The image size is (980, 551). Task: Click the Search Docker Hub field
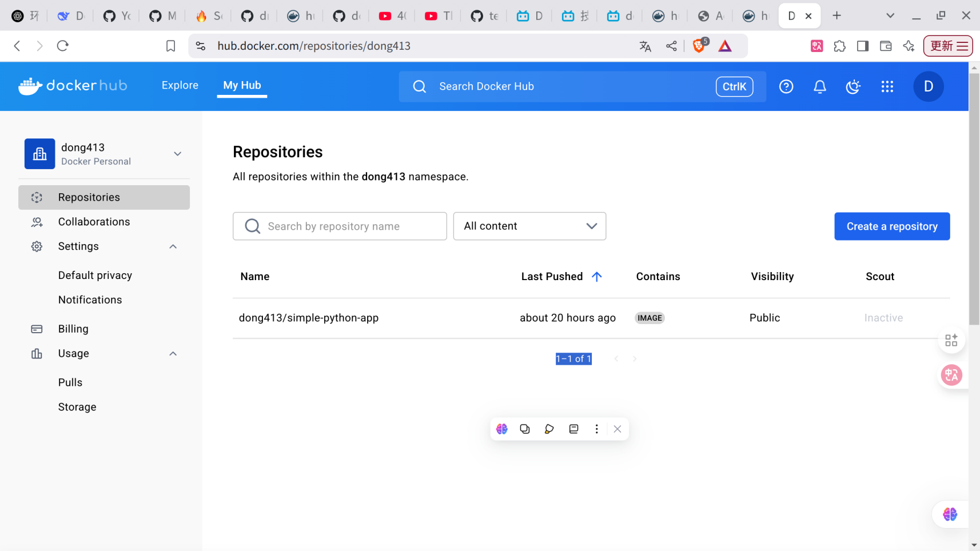click(583, 86)
